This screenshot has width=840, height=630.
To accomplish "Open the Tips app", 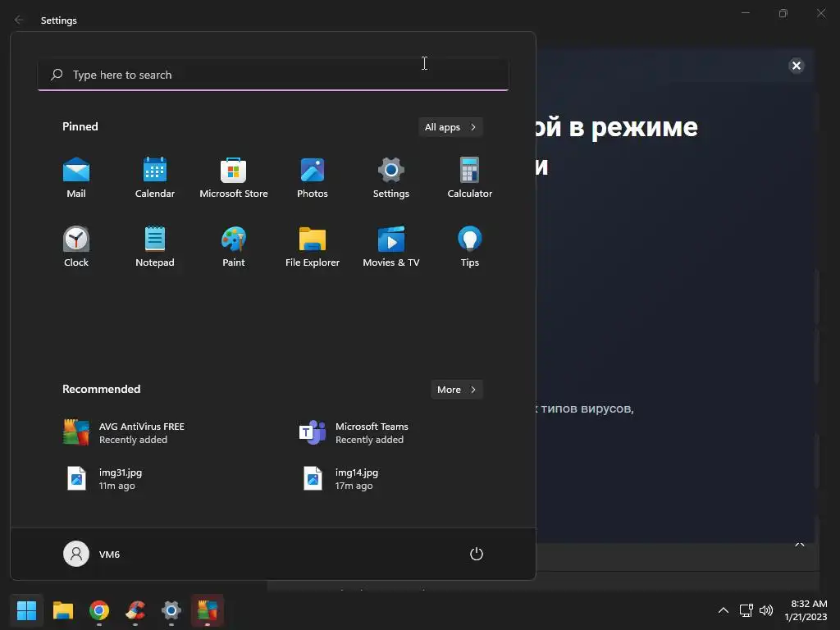I will [470, 247].
